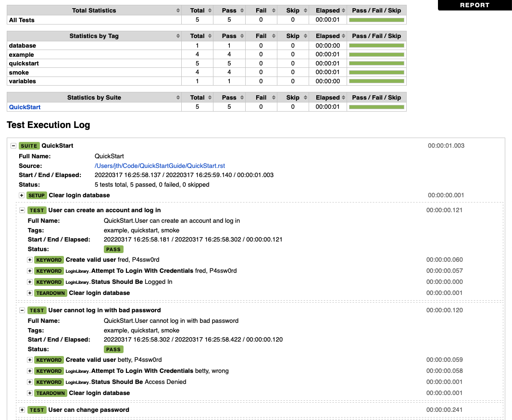Image resolution: width=512 pixels, height=420 pixels.
Task: Click the Skip sort arrows in Total Statistics
Action: pyautogui.click(x=305, y=10)
